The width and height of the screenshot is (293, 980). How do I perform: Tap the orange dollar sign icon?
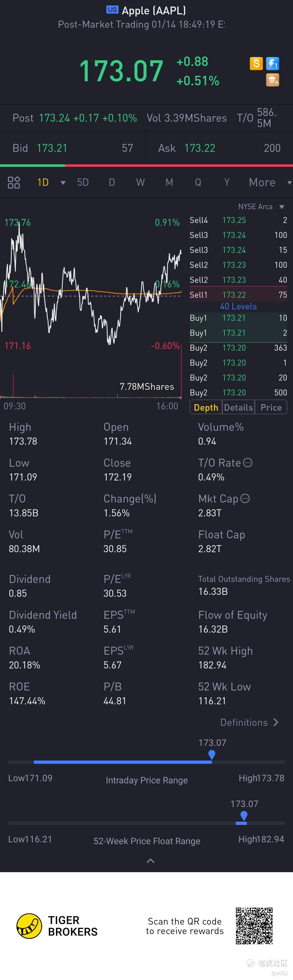click(x=256, y=63)
